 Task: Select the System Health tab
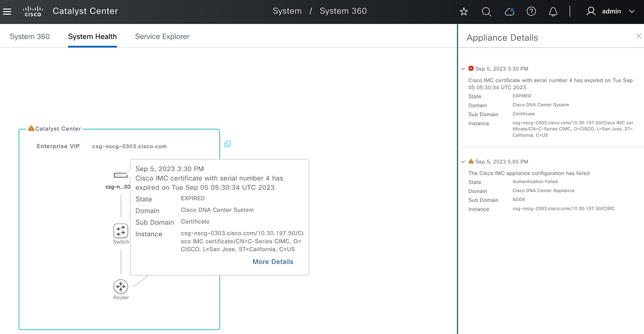pos(92,36)
